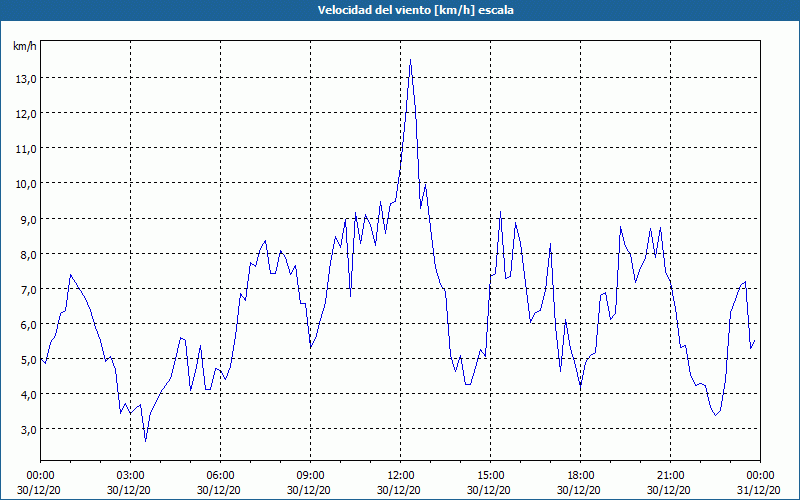
Task: Select the "6,0" y-axis tick label
Action: click(x=28, y=324)
